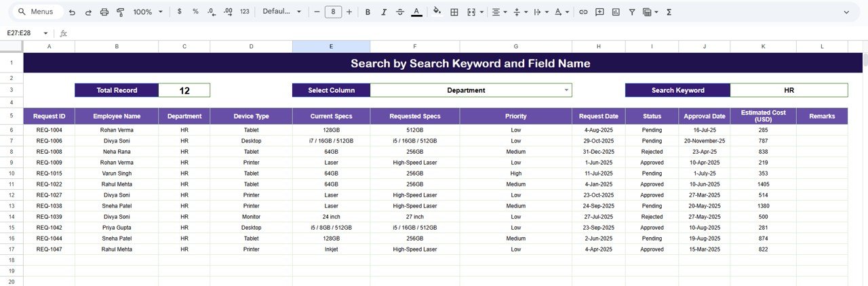Open the Functions sigma icon
This screenshot has width=868, height=286.
click(x=669, y=12)
